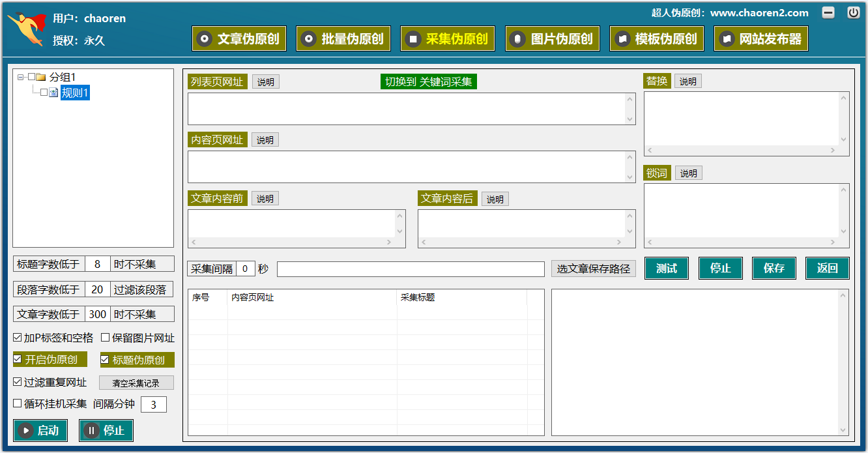
Task: Open the 说明 help for 列表页网址
Action: pyautogui.click(x=265, y=82)
